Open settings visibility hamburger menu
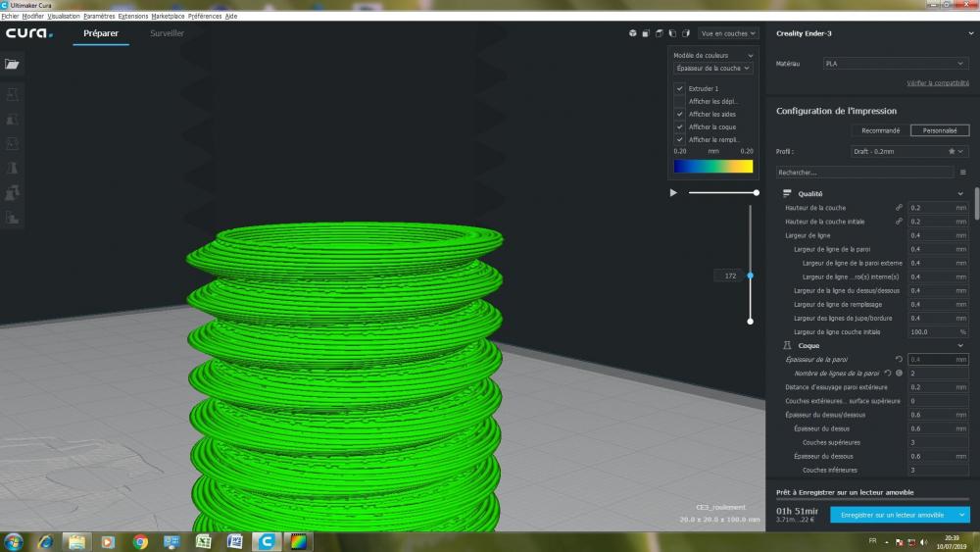 coord(962,172)
